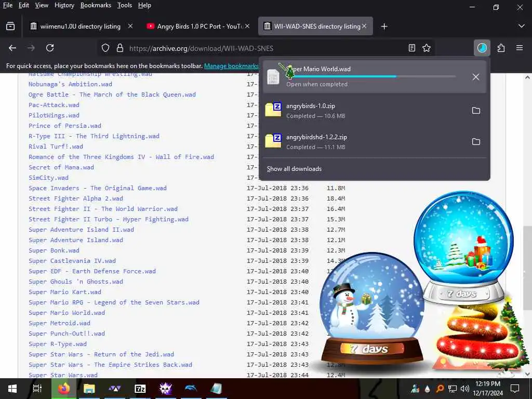The height and width of the screenshot is (399, 532).
Task: Show angrybirdshd-1.2.2.zip in folder
Action: pyautogui.click(x=476, y=142)
